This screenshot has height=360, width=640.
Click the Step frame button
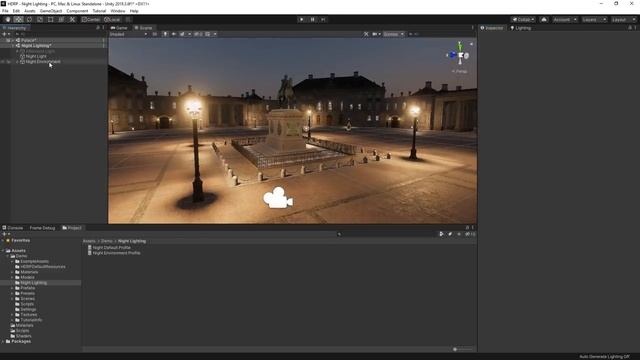coord(323,19)
